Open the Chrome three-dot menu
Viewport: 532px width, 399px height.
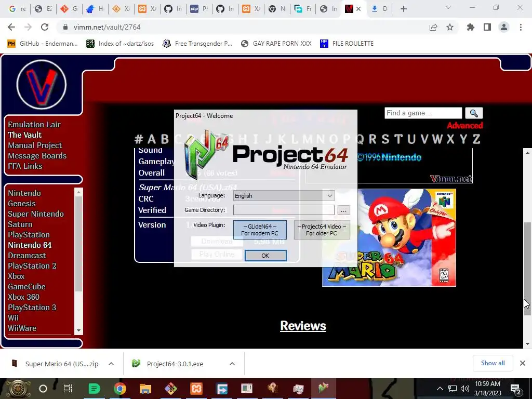[521, 27]
